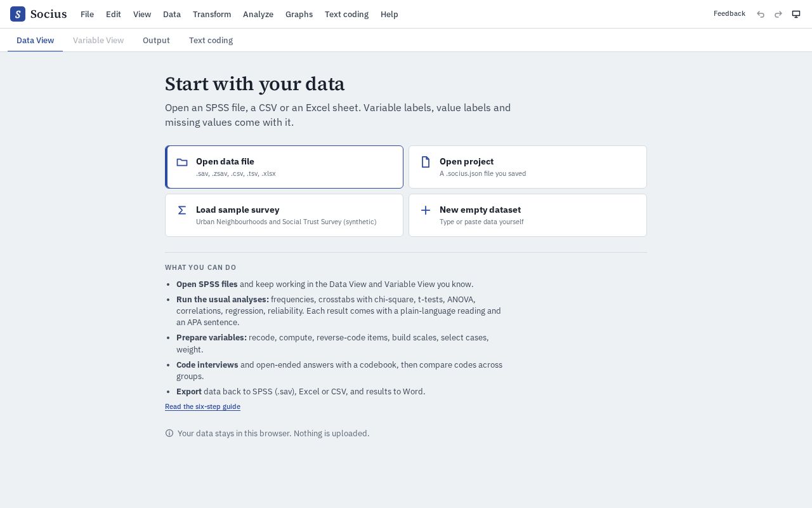Click the Your data stays in this browser note
The height and width of the screenshot is (508, 812).
[x=273, y=433]
